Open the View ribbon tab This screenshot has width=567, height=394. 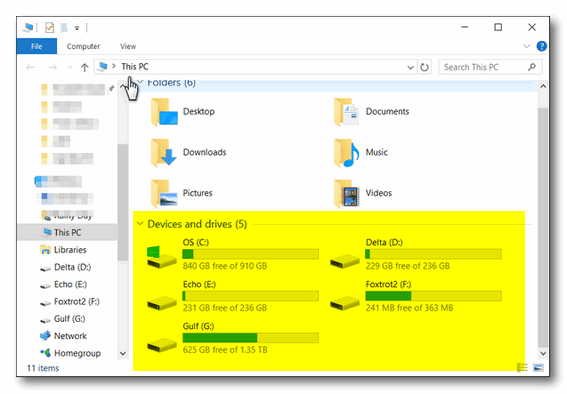point(128,46)
